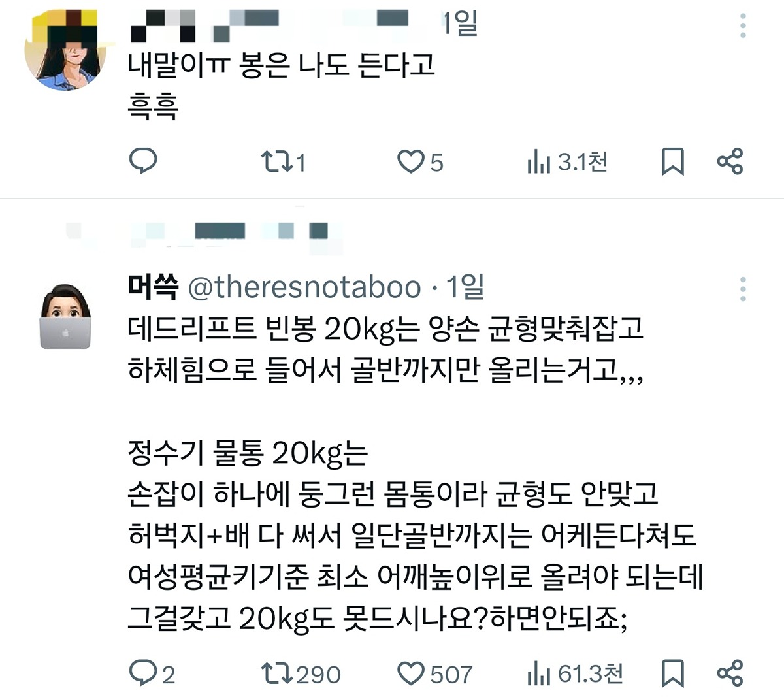Screen dimensions: 784x697
Task: Retweet the first tweet with 1 retweet
Action: point(283,161)
